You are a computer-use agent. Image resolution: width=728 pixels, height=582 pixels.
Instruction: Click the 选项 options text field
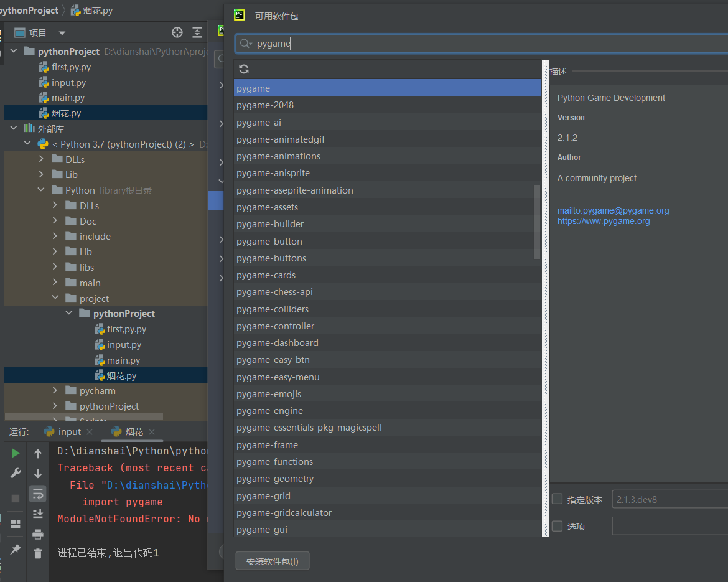click(x=670, y=526)
